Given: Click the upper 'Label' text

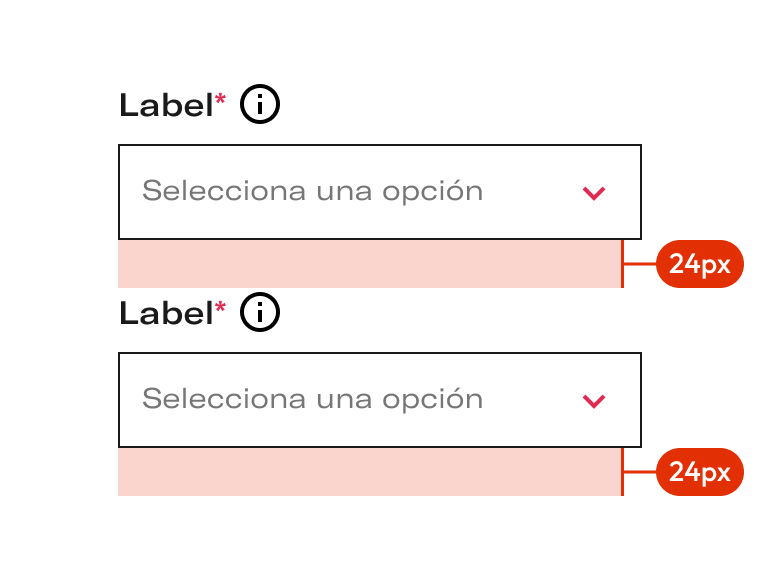Looking at the screenshot, I should [x=167, y=105].
